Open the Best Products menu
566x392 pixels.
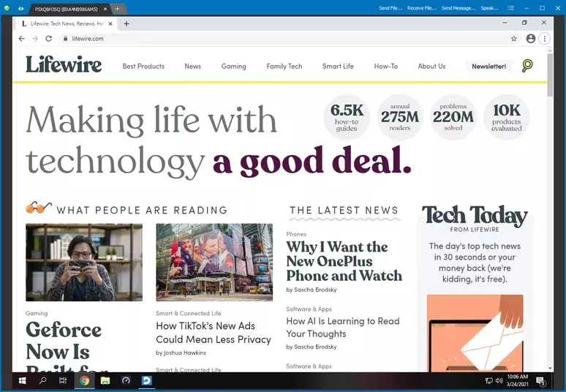pyautogui.click(x=143, y=67)
